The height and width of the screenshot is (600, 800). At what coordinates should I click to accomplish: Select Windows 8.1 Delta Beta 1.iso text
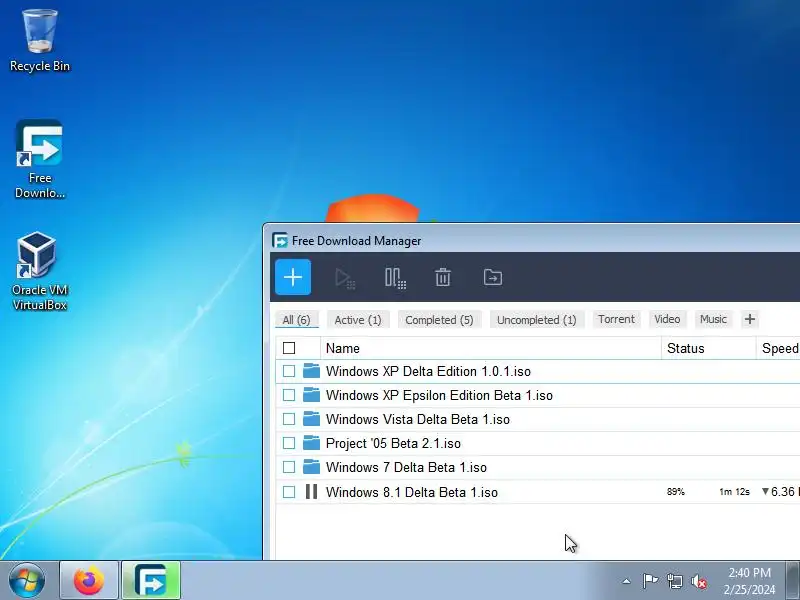coord(412,492)
